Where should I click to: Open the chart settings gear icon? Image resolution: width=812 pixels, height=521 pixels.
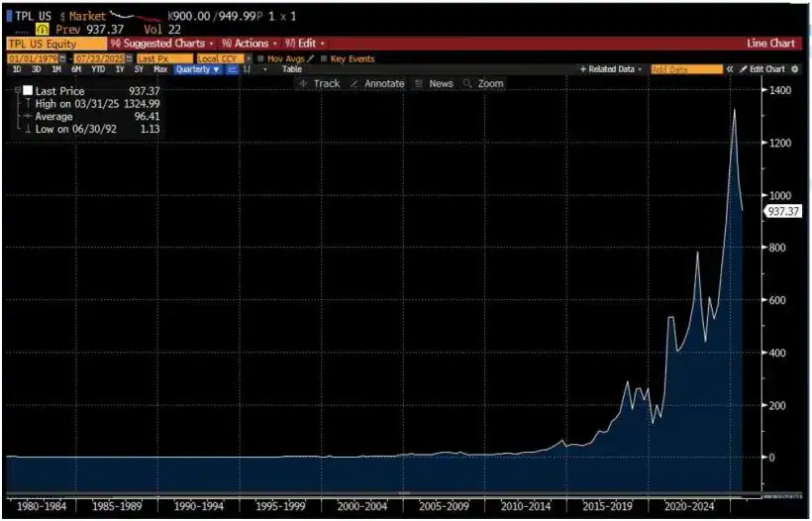[x=794, y=69]
